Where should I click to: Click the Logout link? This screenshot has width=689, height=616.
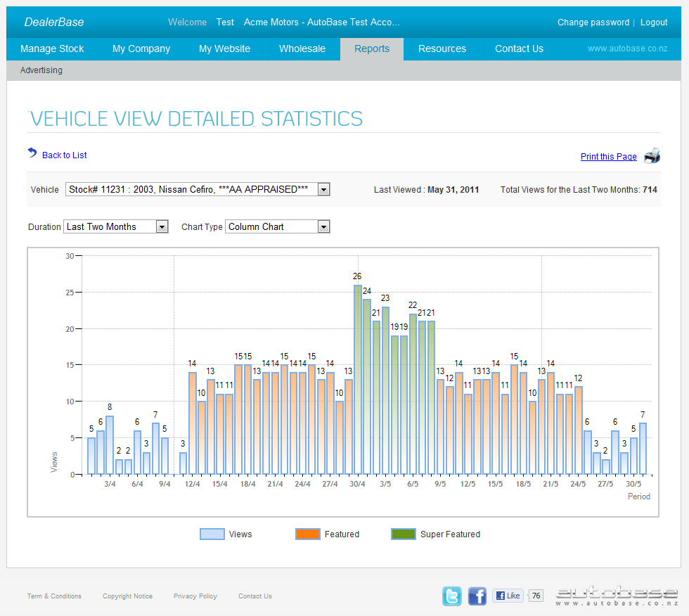pos(654,22)
